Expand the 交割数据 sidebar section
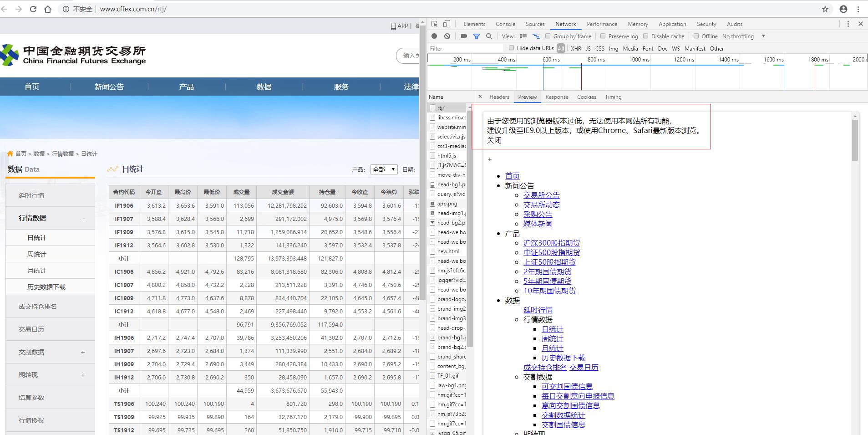The image size is (868, 435). [83, 352]
